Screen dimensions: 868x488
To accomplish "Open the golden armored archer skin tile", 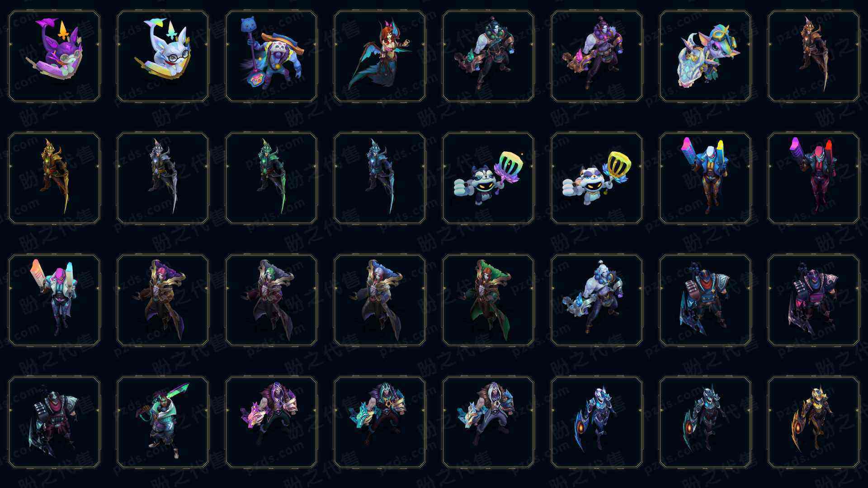I will coord(54,178).
